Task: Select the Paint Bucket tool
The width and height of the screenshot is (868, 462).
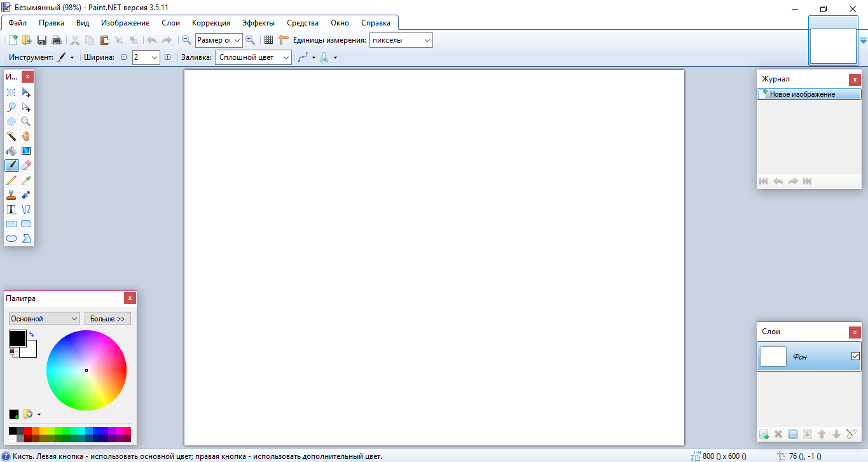Action: [11, 151]
